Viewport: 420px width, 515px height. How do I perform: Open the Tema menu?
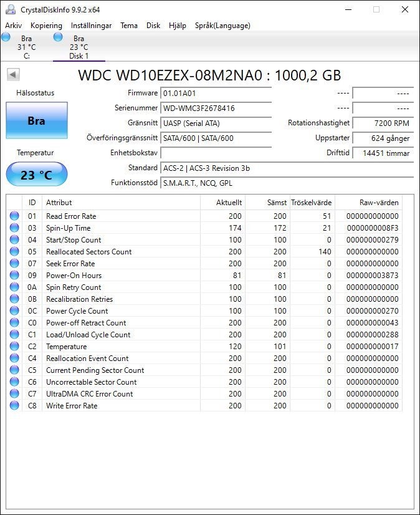click(x=129, y=26)
